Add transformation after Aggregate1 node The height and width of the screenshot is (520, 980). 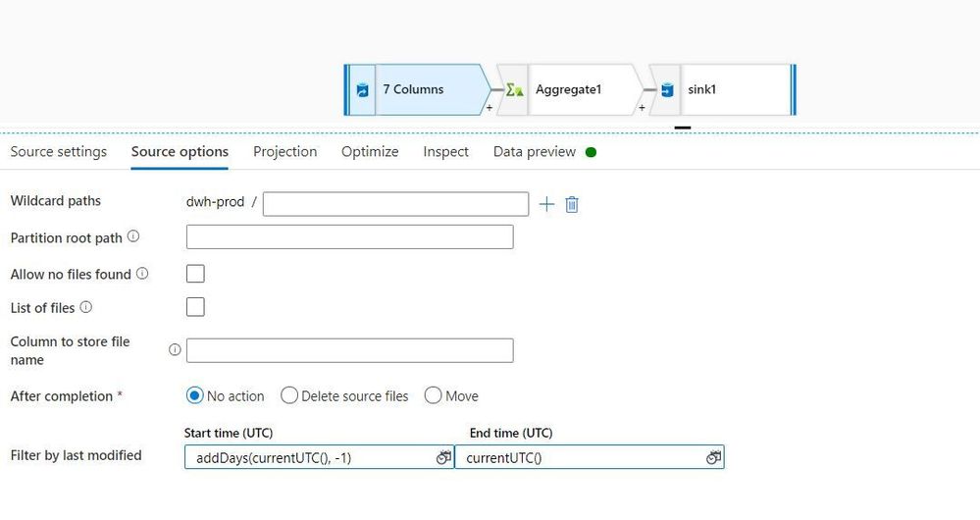click(642, 108)
